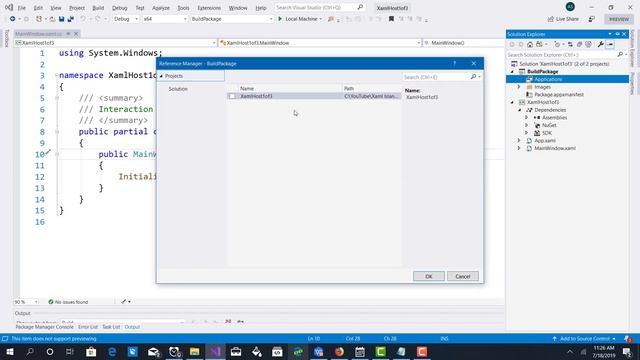
Task: Click the Home icon in Solution Explorer
Action: 530,44
